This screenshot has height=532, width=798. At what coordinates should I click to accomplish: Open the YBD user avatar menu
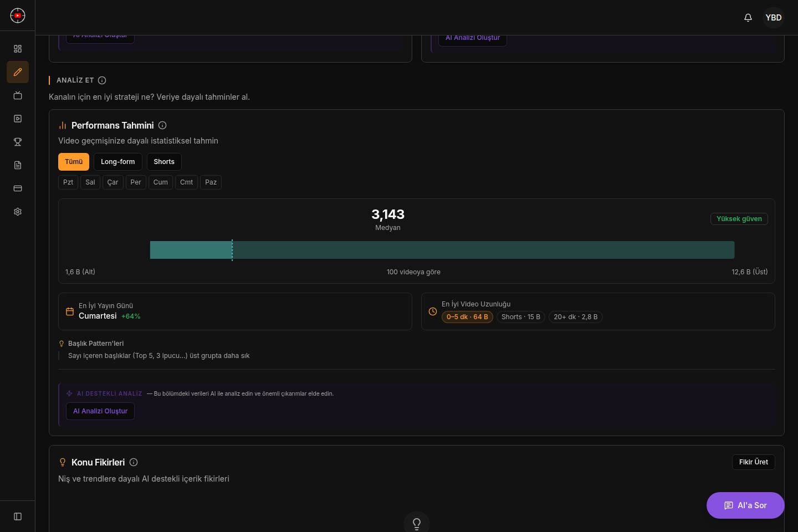coord(774,18)
